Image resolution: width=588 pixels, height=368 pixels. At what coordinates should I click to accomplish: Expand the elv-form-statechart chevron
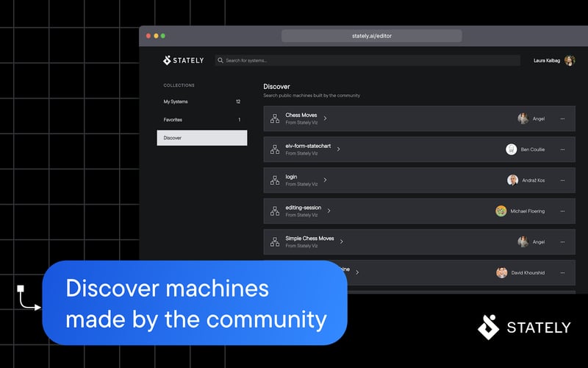(x=338, y=149)
